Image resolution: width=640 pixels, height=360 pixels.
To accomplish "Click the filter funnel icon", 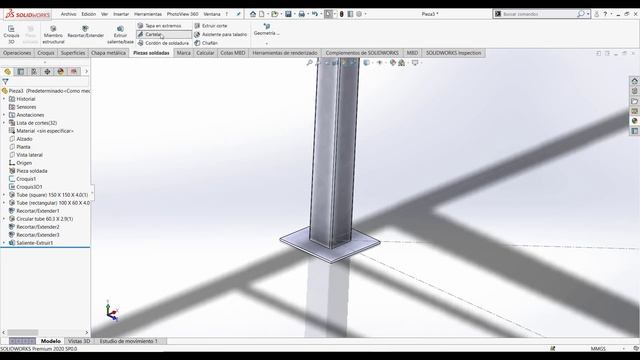I will coord(5,82).
